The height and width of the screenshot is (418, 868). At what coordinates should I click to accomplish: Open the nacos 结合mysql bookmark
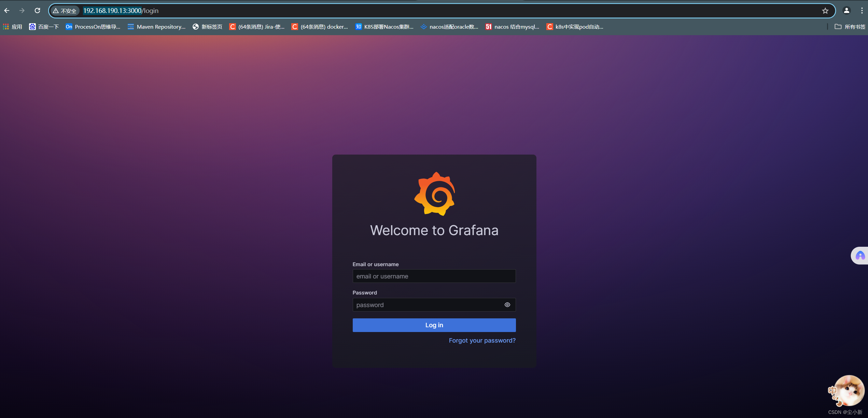coord(513,27)
